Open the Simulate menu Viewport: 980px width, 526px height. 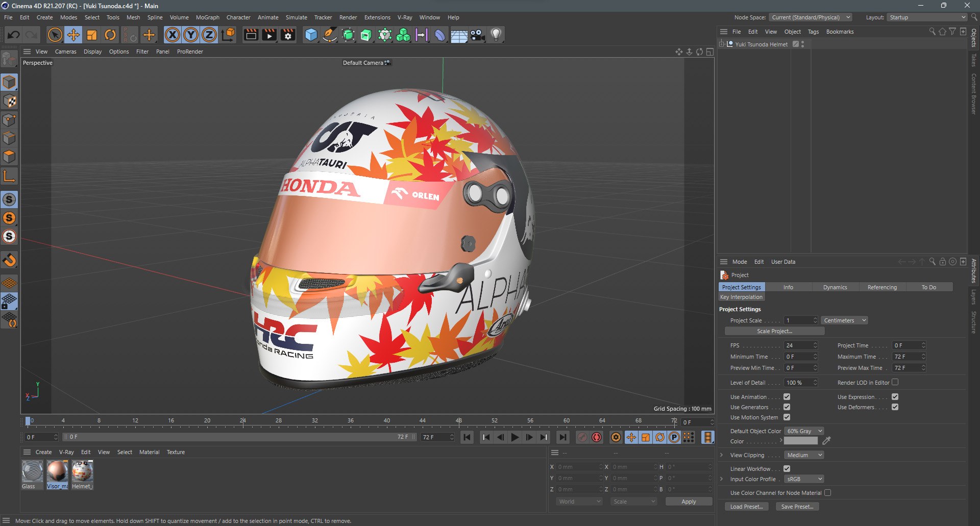pyautogui.click(x=296, y=17)
